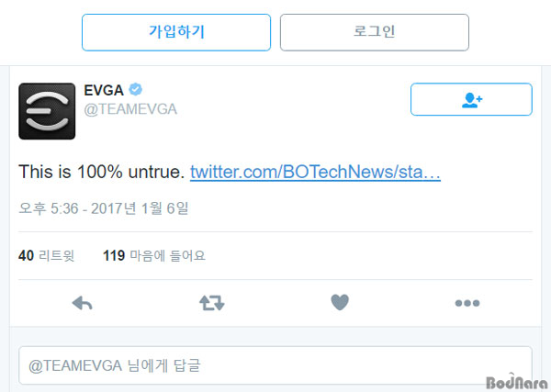The height and width of the screenshot is (392, 551).
Task: Click the 로그인 login button
Action: (375, 32)
